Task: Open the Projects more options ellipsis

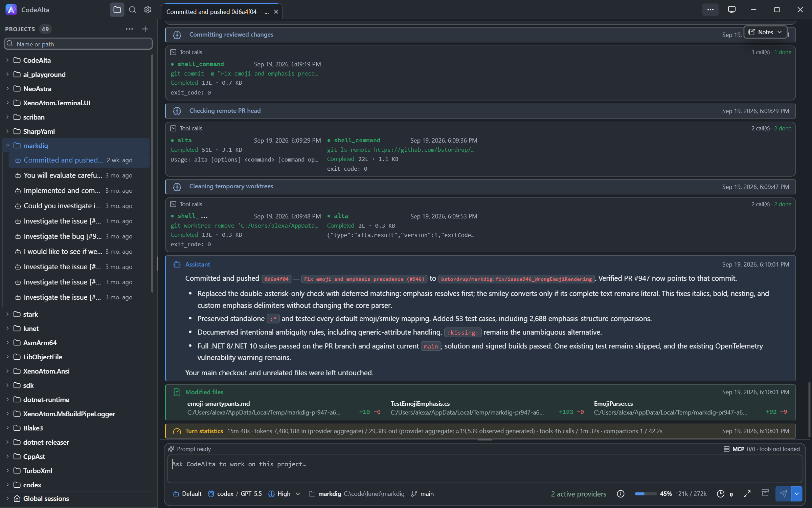Action: (129, 29)
